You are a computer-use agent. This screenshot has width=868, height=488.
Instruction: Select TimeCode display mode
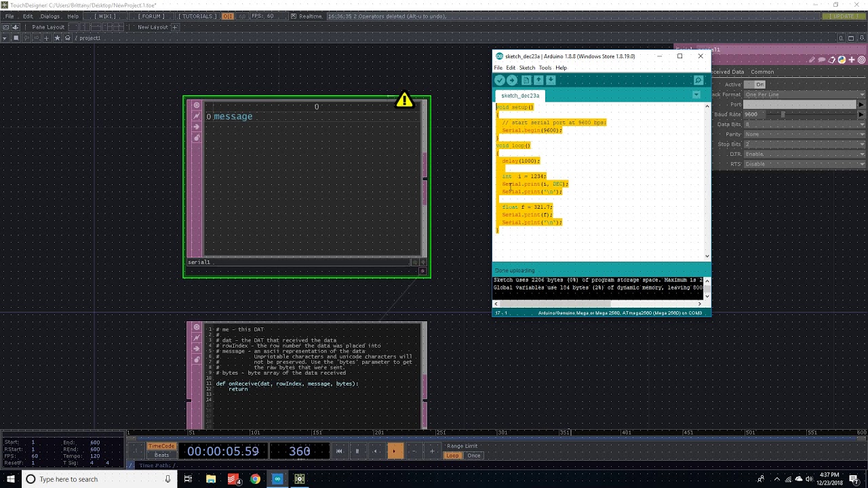tap(161, 446)
